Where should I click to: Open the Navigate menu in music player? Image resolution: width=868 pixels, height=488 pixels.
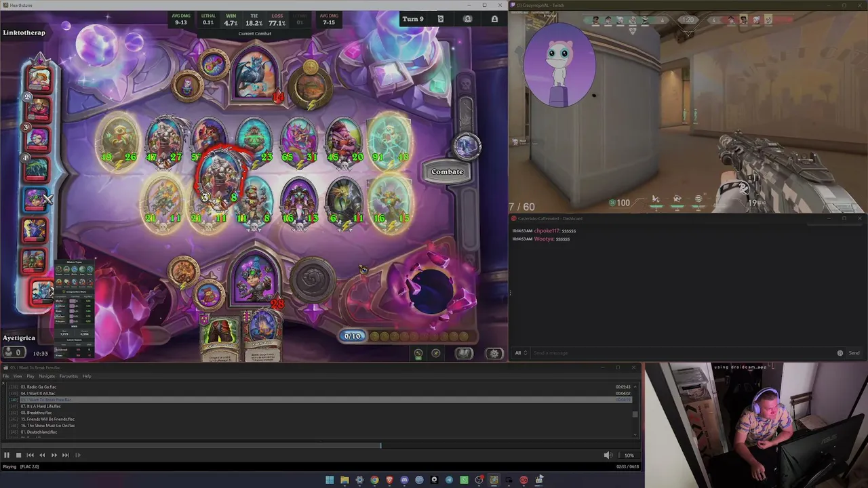(x=47, y=376)
